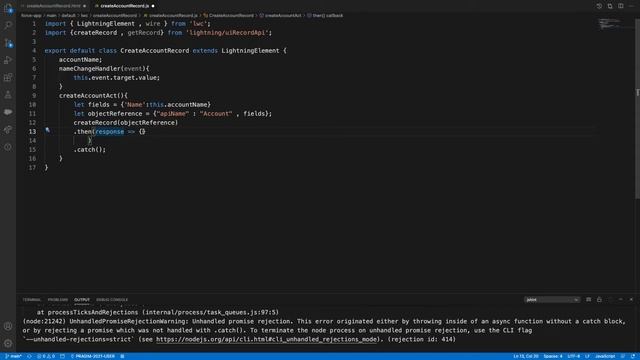The image size is (640, 360).
Task: Click the status bar notifications bell icon
Action: point(633,356)
